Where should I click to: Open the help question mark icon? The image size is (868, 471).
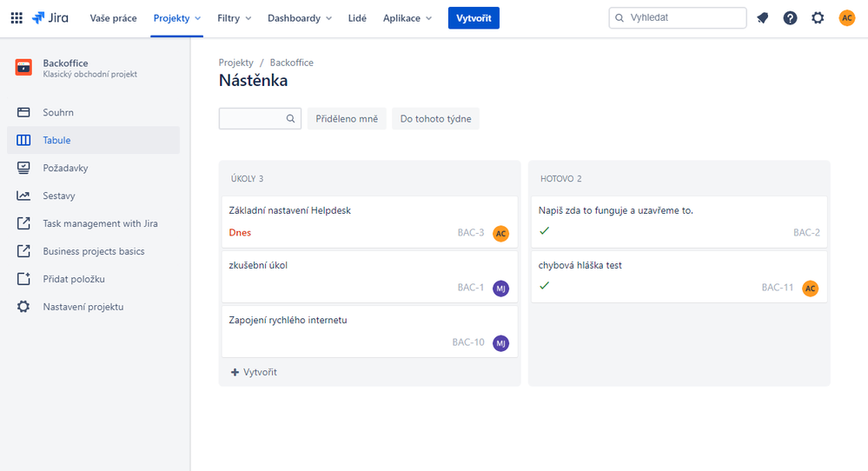coord(790,17)
